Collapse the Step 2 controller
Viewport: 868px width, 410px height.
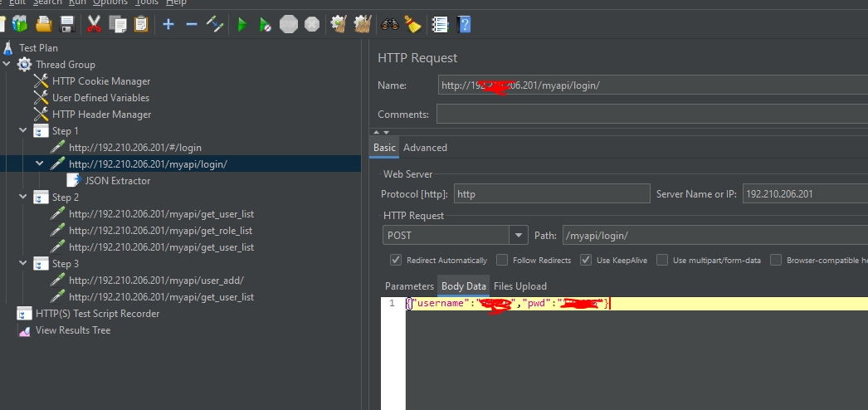23,198
